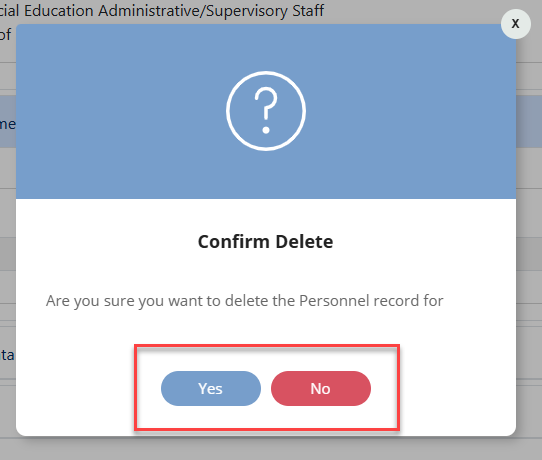This screenshot has width=542, height=460.
Task: Click the circled question mark icon
Action: pos(266,111)
